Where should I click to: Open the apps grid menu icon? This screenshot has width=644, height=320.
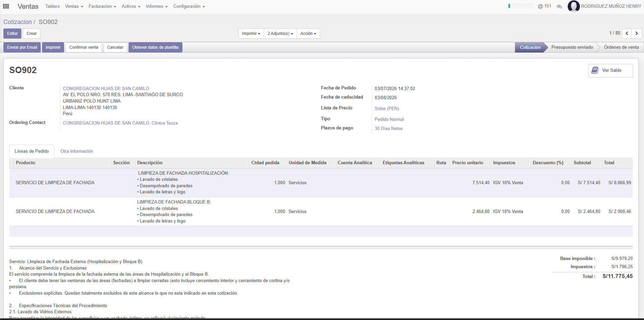[x=6, y=6]
